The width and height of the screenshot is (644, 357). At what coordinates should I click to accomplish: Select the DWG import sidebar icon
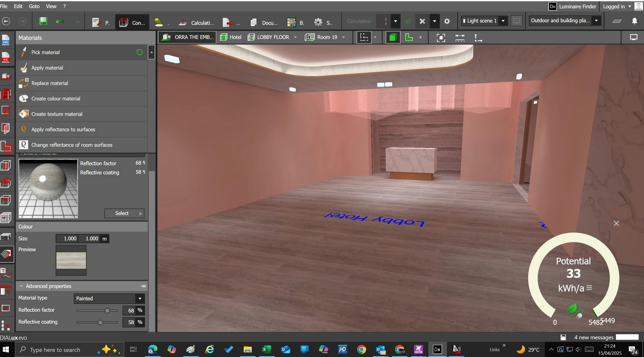pyautogui.click(x=6, y=39)
